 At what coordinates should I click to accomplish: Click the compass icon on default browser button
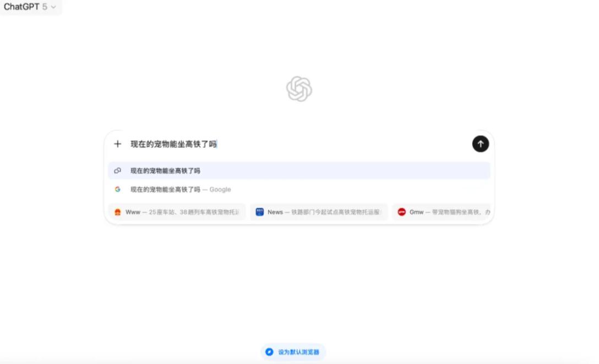pos(269,352)
